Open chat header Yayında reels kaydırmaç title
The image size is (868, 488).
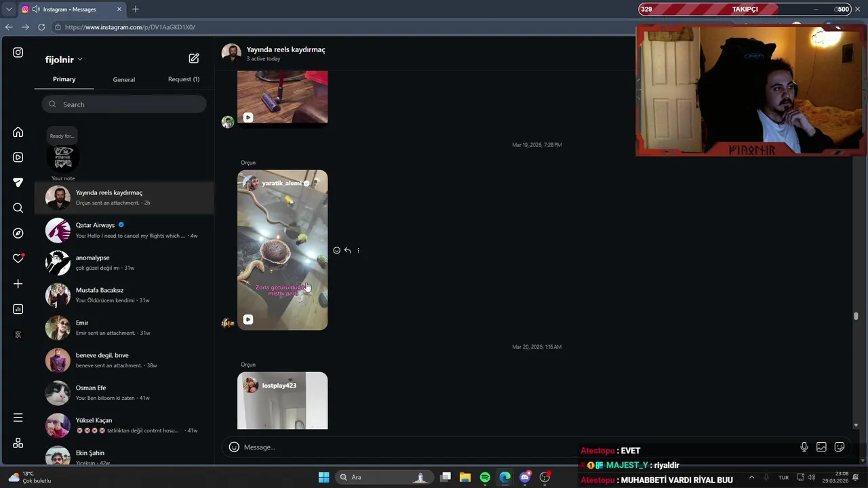pyautogui.click(x=285, y=49)
